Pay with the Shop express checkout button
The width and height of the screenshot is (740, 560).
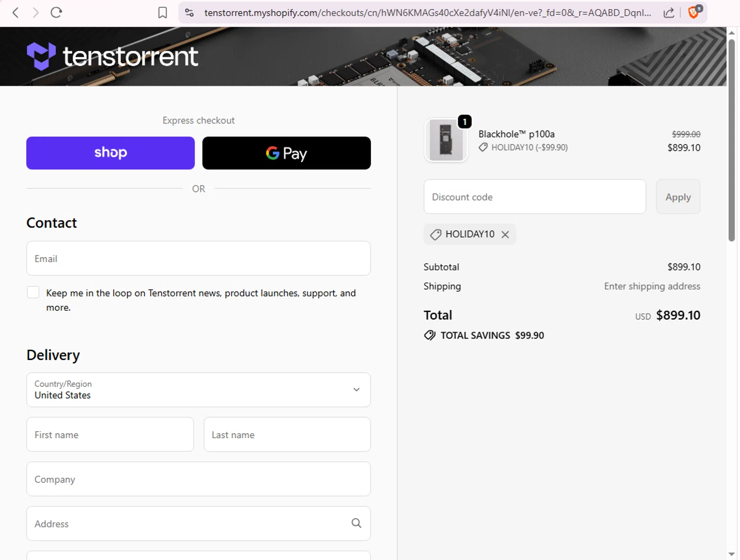(111, 153)
